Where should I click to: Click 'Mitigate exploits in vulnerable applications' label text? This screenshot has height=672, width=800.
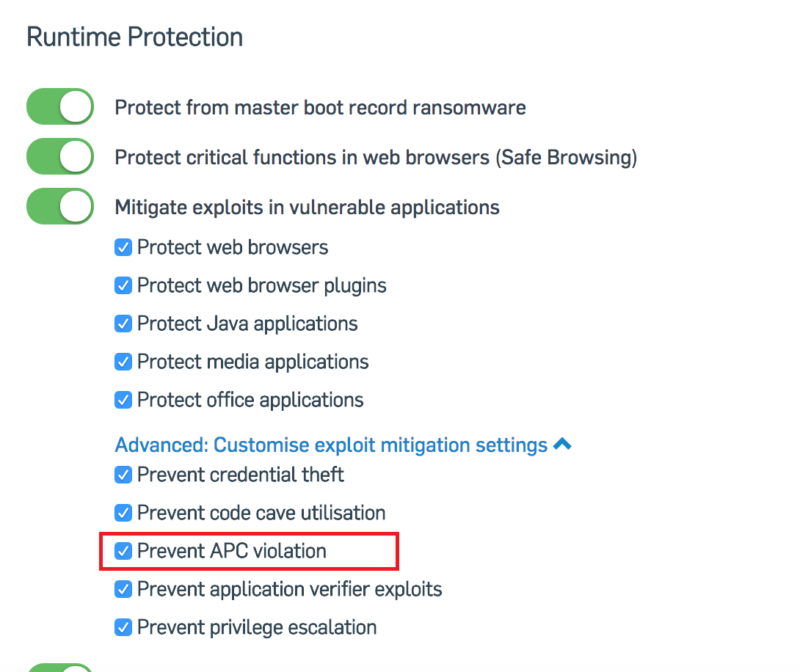tap(307, 208)
